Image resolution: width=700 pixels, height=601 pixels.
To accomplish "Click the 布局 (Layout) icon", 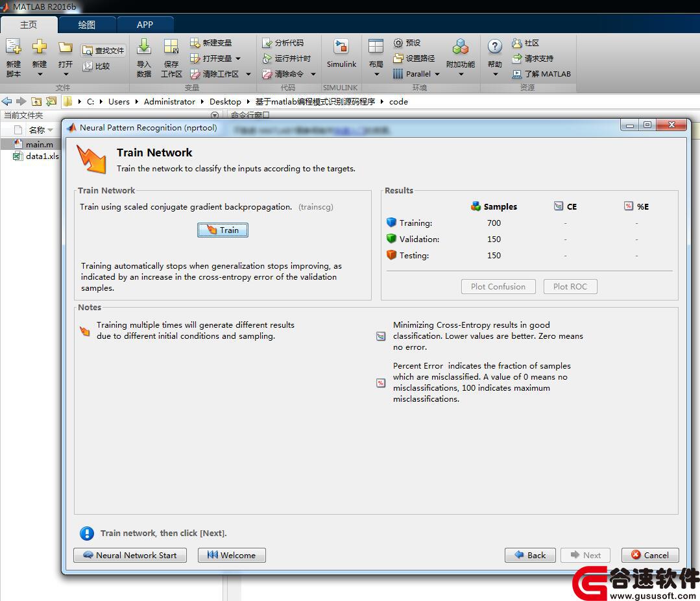I will [x=376, y=47].
